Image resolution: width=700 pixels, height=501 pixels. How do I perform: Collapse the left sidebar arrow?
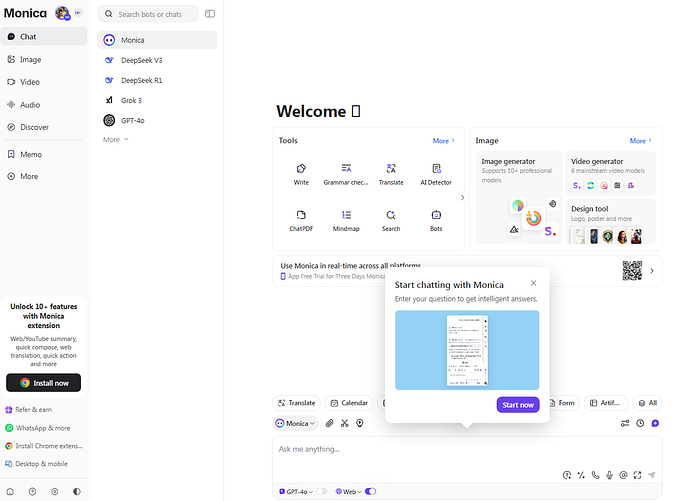tap(78, 13)
